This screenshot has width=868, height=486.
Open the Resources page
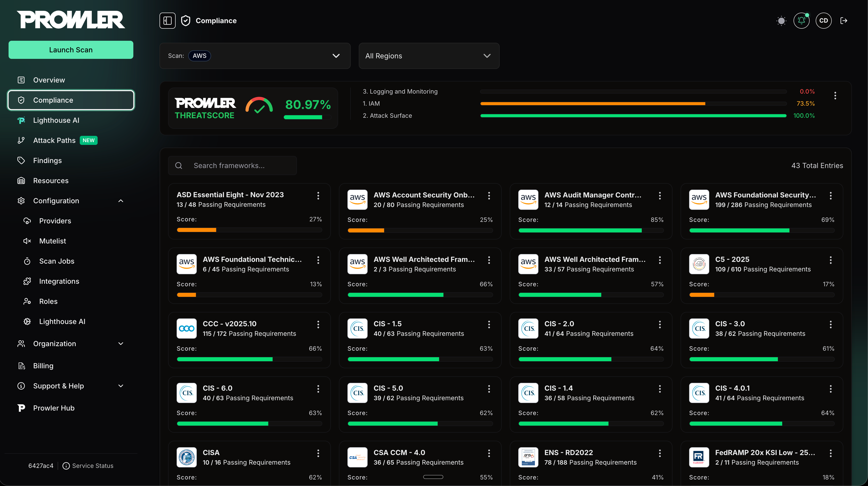coord(71,181)
